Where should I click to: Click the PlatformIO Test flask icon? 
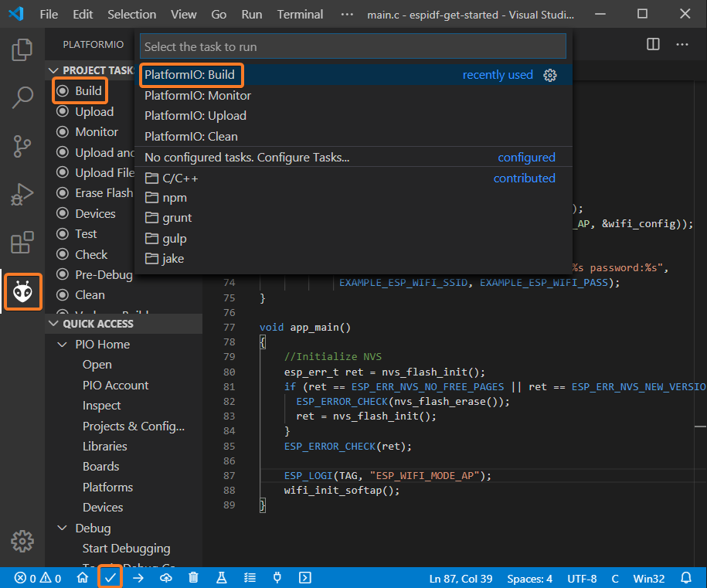click(x=222, y=578)
